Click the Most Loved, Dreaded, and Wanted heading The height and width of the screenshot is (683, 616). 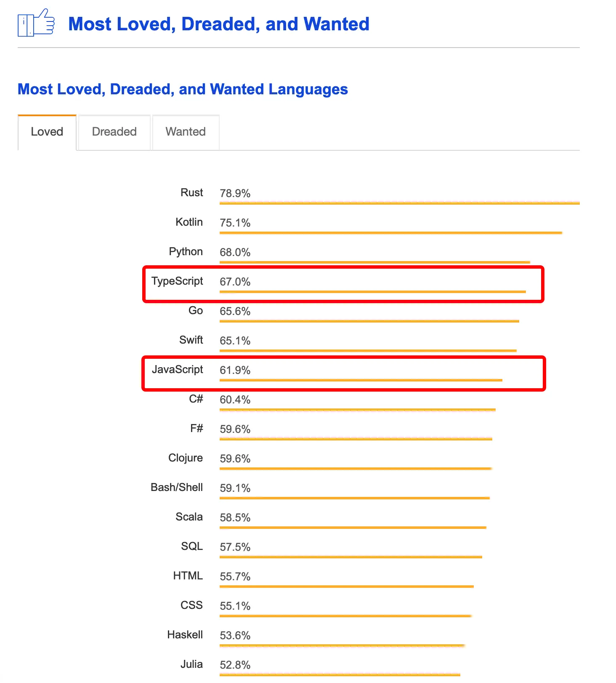pos(219,24)
